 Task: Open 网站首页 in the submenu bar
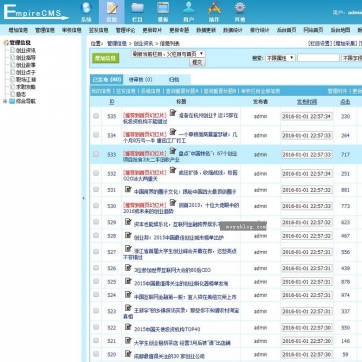(x=313, y=30)
